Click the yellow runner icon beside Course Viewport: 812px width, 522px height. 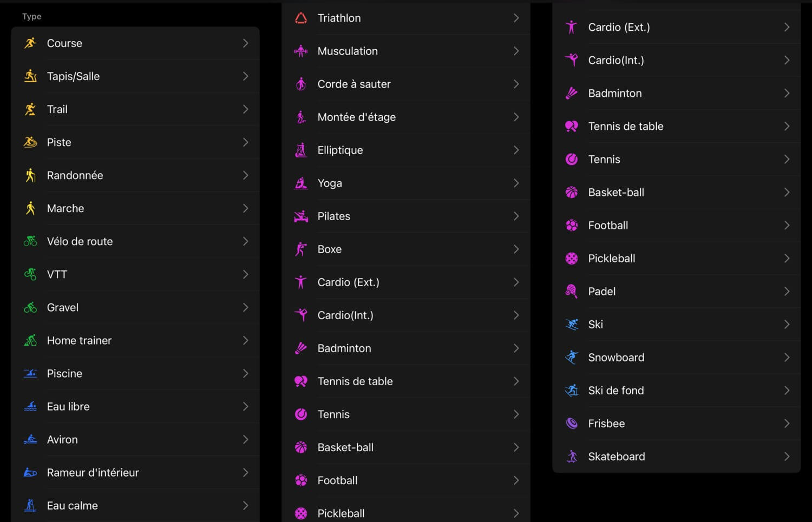click(x=30, y=43)
